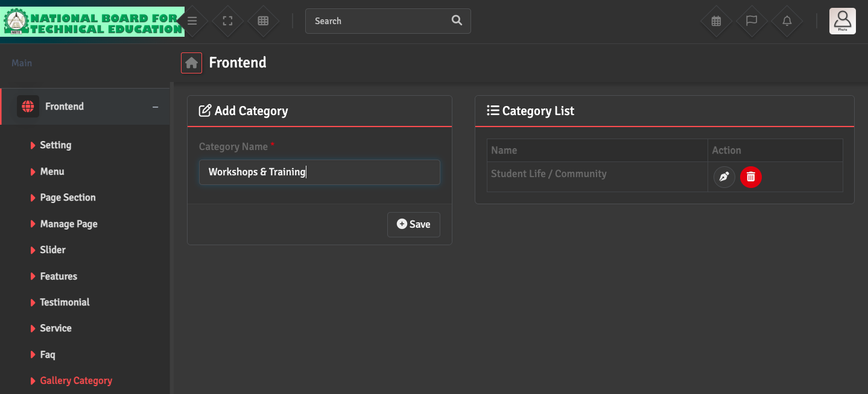Click into the top Search box

pos(380,21)
